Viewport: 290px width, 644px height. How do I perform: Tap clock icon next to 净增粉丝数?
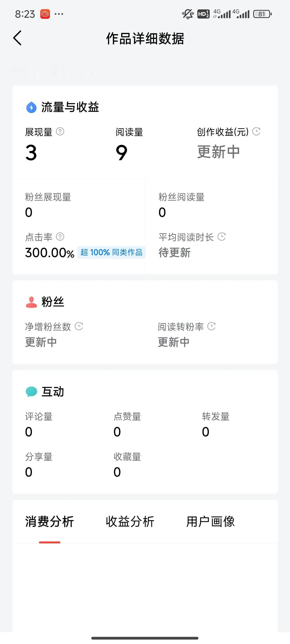[79, 326]
